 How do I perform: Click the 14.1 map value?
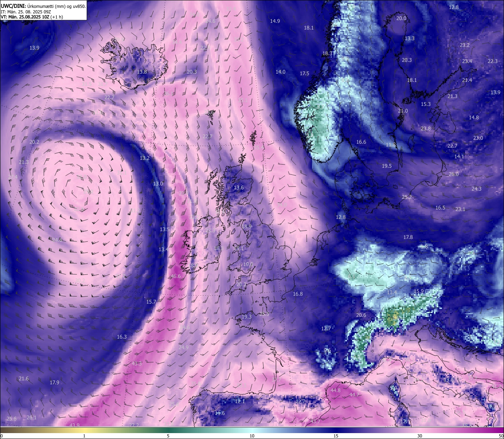point(459,157)
